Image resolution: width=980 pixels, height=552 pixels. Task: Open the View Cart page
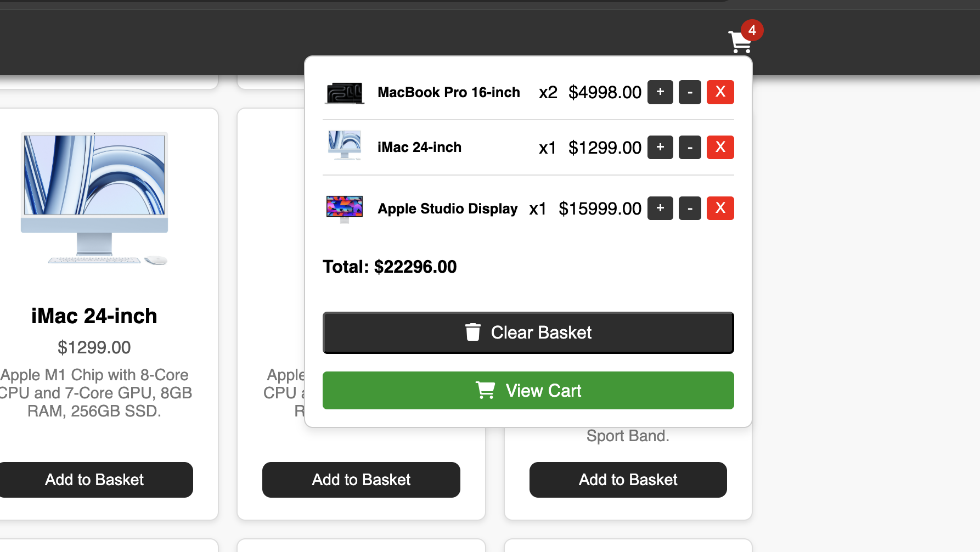point(528,391)
